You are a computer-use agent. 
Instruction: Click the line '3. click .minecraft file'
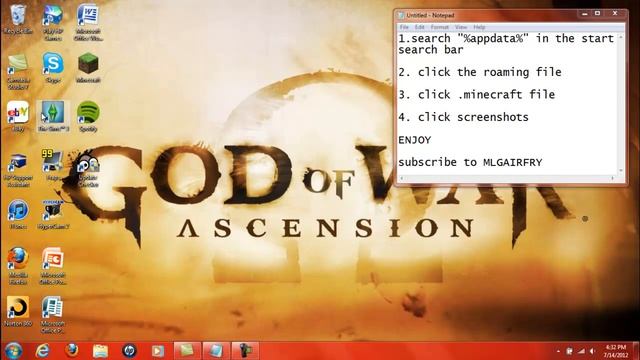[477, 95]
